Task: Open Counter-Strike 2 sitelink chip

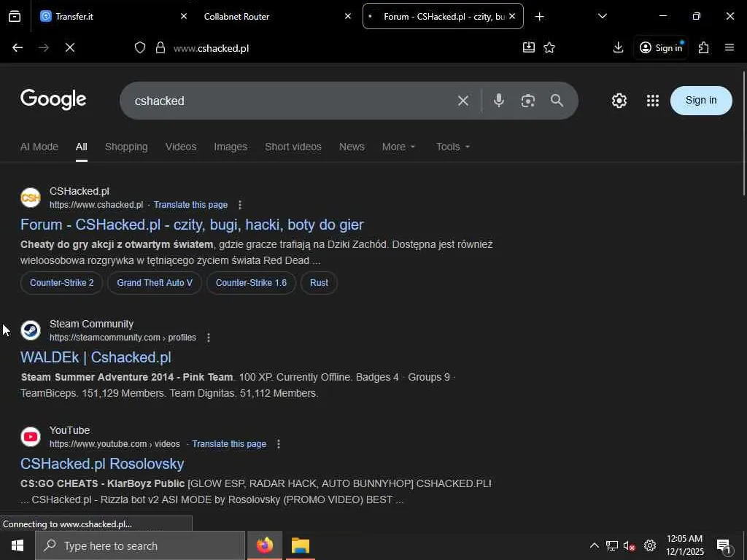Action: [62, 283]
